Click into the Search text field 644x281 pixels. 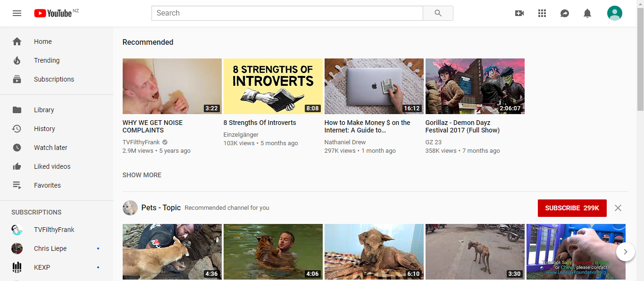coord(287,13)
